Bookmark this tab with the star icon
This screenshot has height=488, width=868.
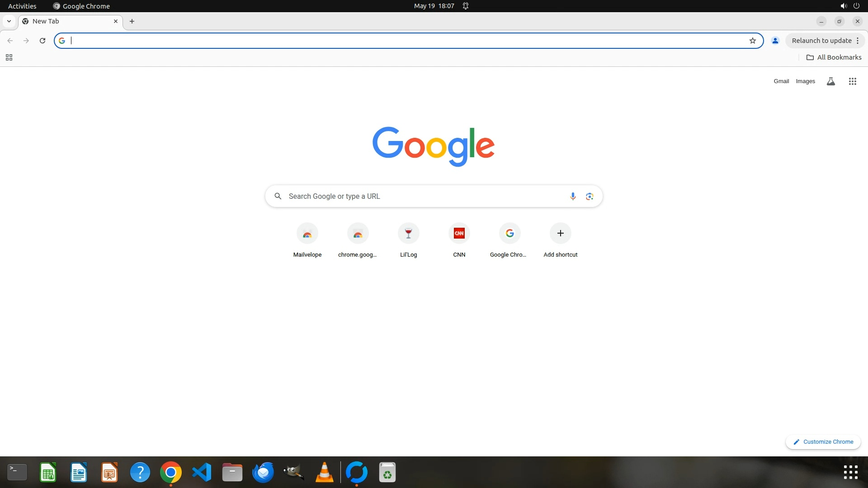[753, 41]
